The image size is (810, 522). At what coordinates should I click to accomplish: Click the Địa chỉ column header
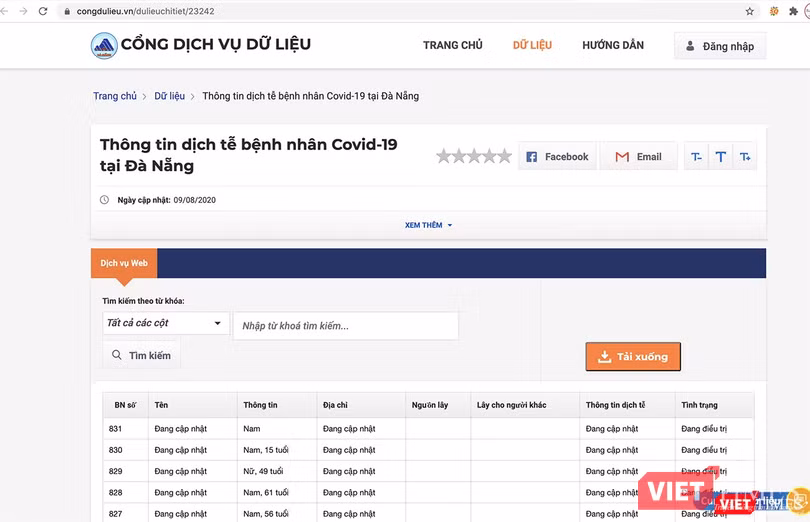[x=361, y=405]
